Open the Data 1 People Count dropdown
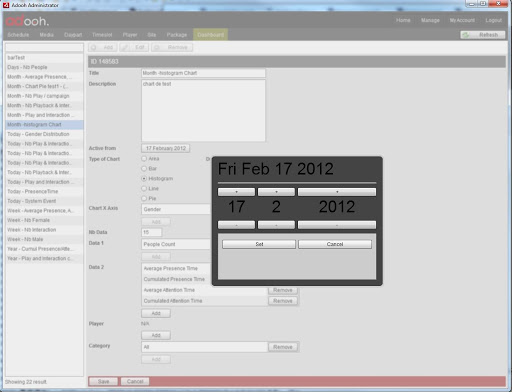Screen dimensions: 512x392 (176, 244)
